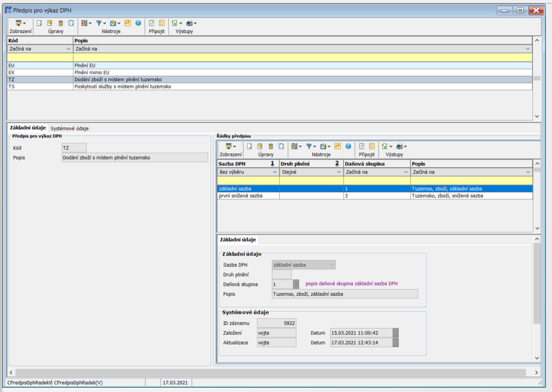552x392 pixels.
Task: Click the printer icon in the Řádky předpisu toolbar
Action: [x=400, y=146]
